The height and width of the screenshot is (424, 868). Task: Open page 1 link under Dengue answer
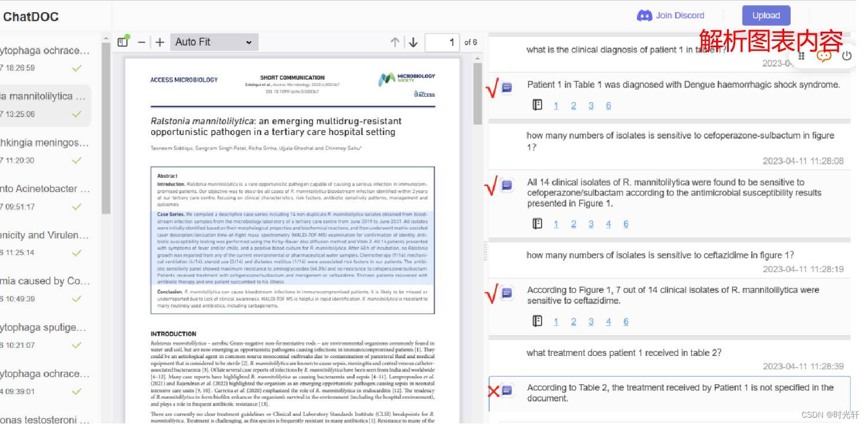click(x=556, y=106)
